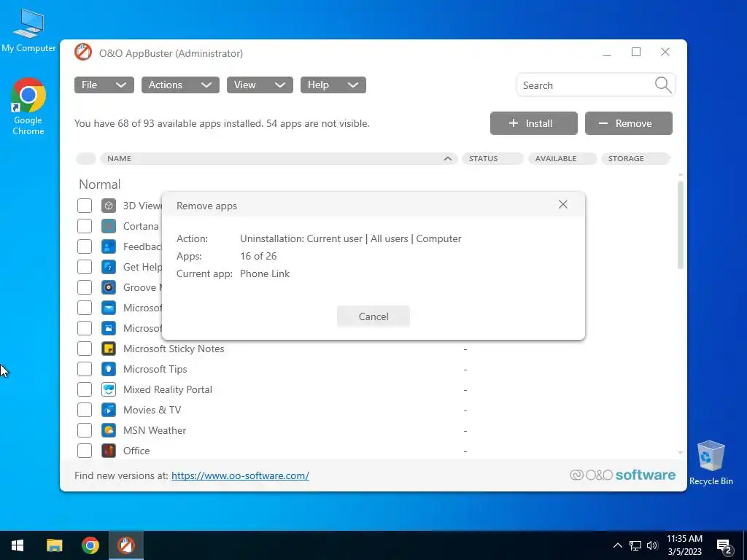Image resolution: width=747 pixels, height=560 pixels.
Task: Click the Feedback Hub app icon
Action: 109,246
